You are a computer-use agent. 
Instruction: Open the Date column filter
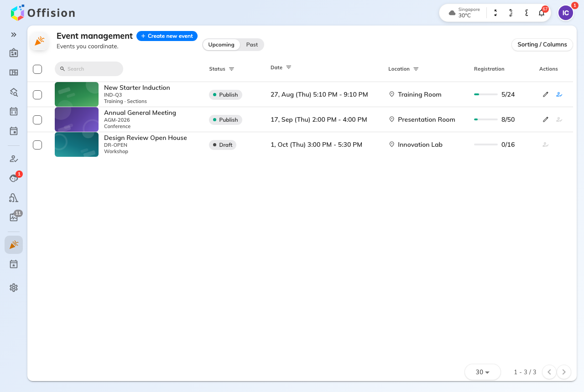(x=289, y=67)
